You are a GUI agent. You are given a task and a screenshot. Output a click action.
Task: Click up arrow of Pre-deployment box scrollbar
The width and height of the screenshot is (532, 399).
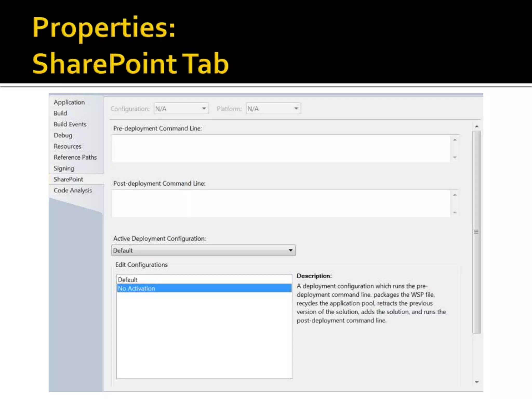[x=455, y=140]
